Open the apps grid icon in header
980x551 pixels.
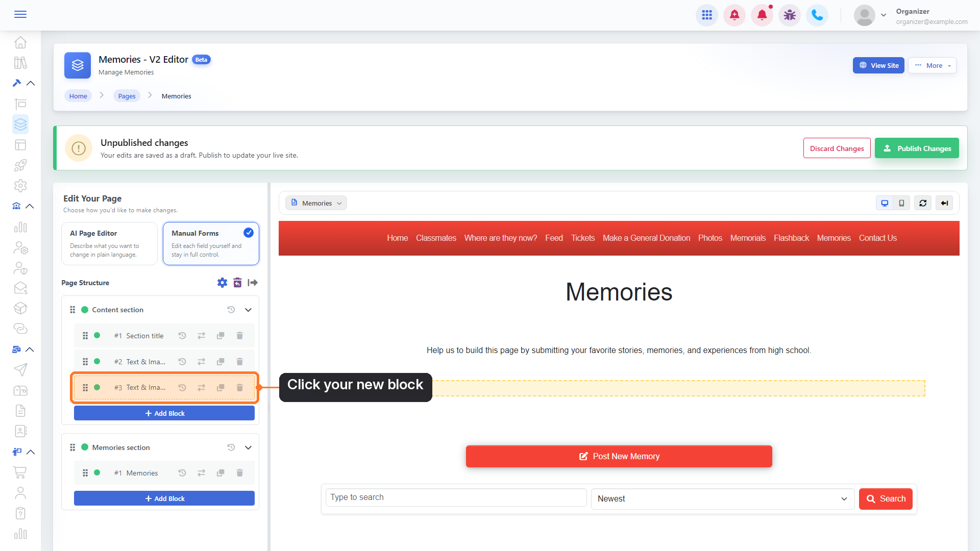[x=707, y=15]
